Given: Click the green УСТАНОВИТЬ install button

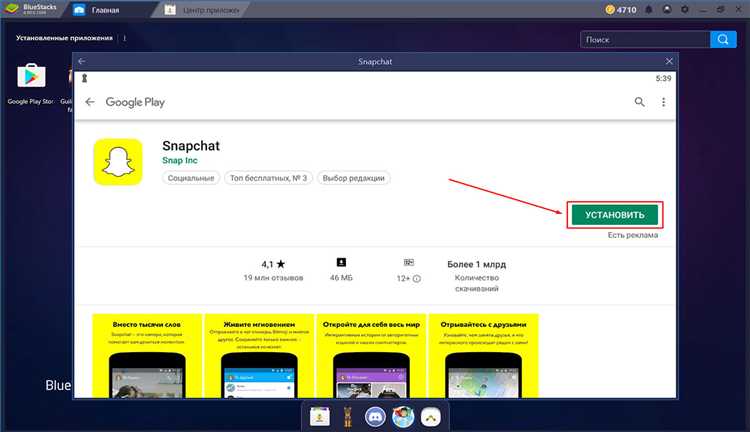Looking at the screenshot, I should pos(615,215).
